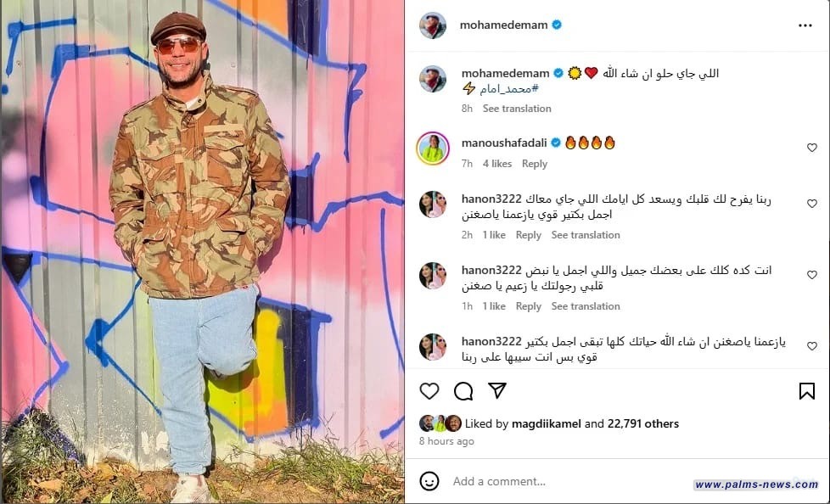The image size is (830, 504).
Task: Like hanon3222's third comment
Action: (812, 345)
